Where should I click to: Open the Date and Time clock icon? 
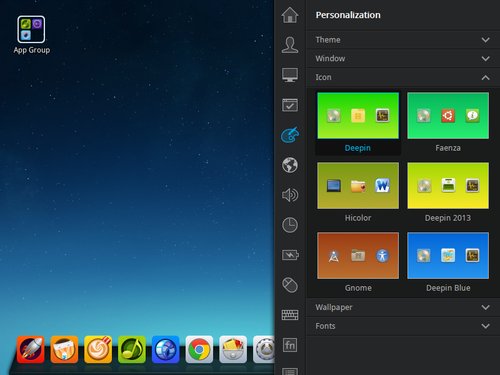[x=290, y=225]
